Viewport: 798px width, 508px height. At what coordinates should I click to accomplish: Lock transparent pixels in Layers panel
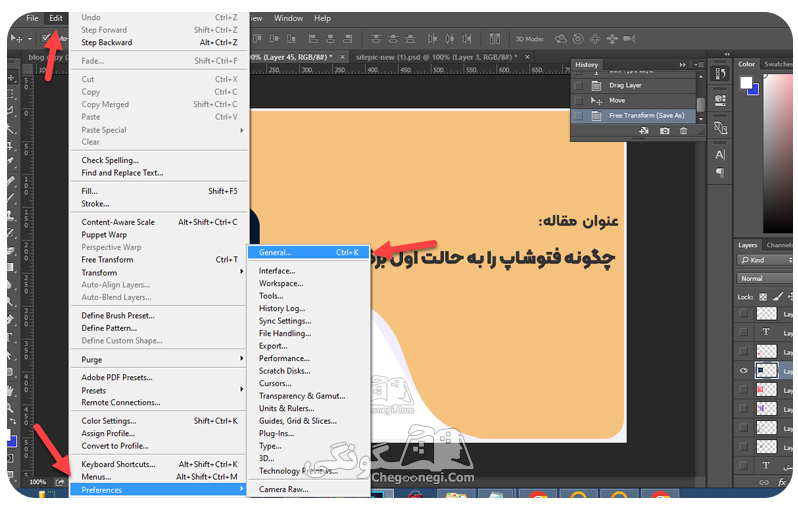click(x=763, y=297)
